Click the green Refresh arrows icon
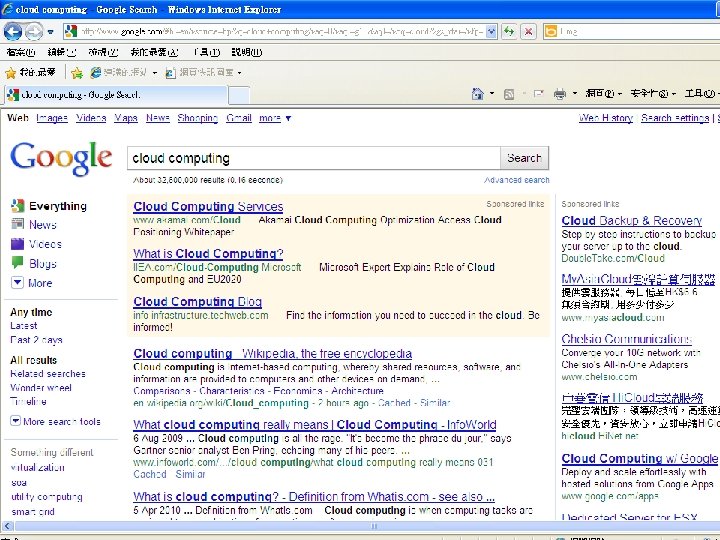The image size is (720, 540). tap(509, 32)
